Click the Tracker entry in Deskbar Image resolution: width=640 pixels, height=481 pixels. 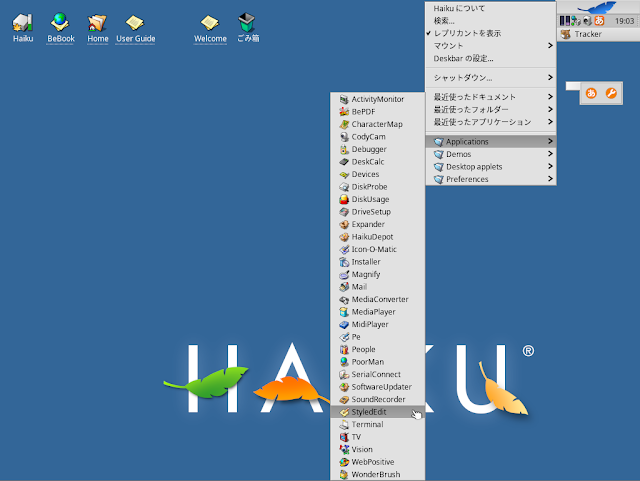(598, 34)
